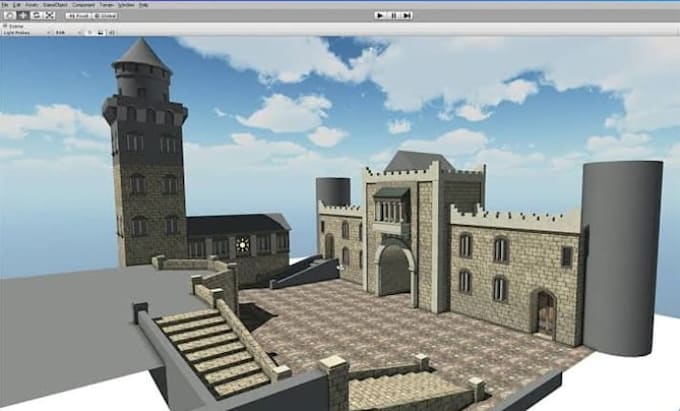This screenshot has width=680, height=411.
Task: Select the Move transform tool
Action: 23,16
